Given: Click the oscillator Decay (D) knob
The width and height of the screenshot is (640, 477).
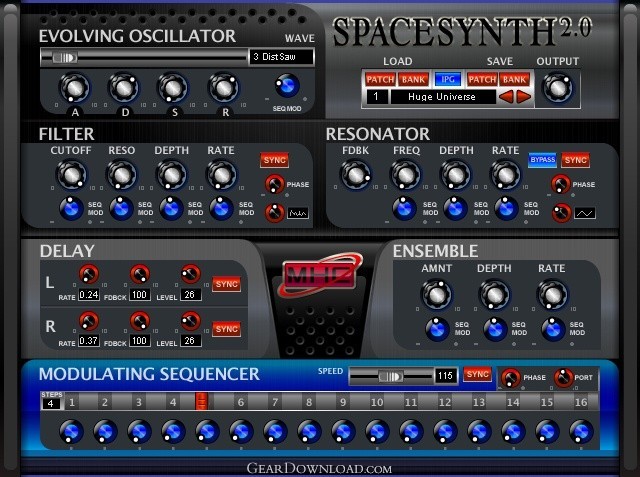Looking at the screenshot, I should [124, 88].
